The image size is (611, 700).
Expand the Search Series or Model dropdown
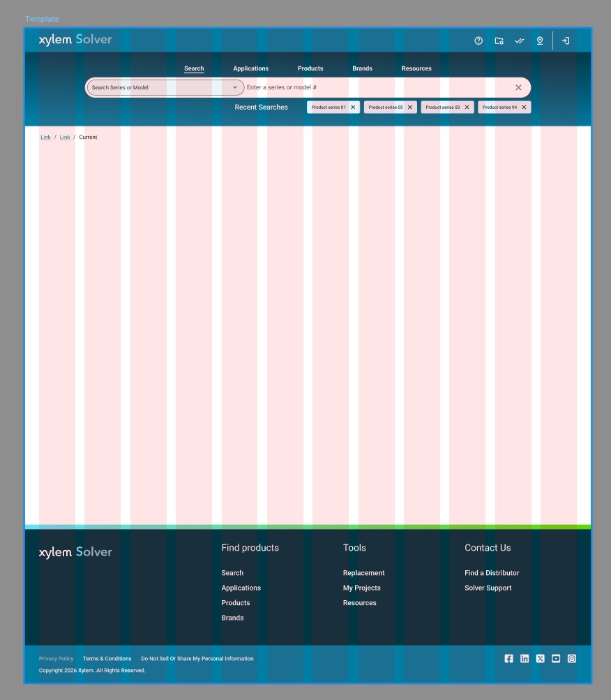pos(235,87)
